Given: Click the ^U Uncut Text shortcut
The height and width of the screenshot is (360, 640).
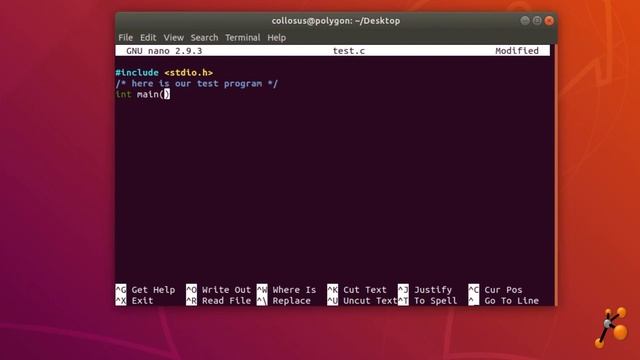Looking at the screenshot, I should 362,301.
